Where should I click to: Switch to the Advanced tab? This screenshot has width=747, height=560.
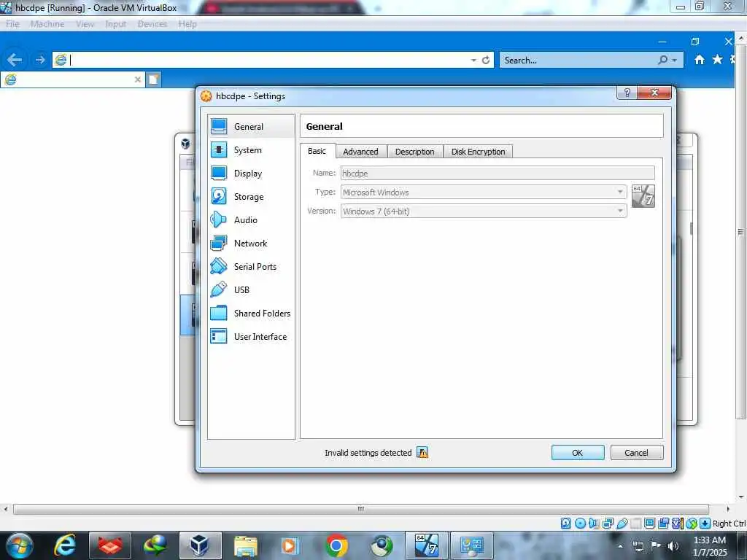(360, 152)
